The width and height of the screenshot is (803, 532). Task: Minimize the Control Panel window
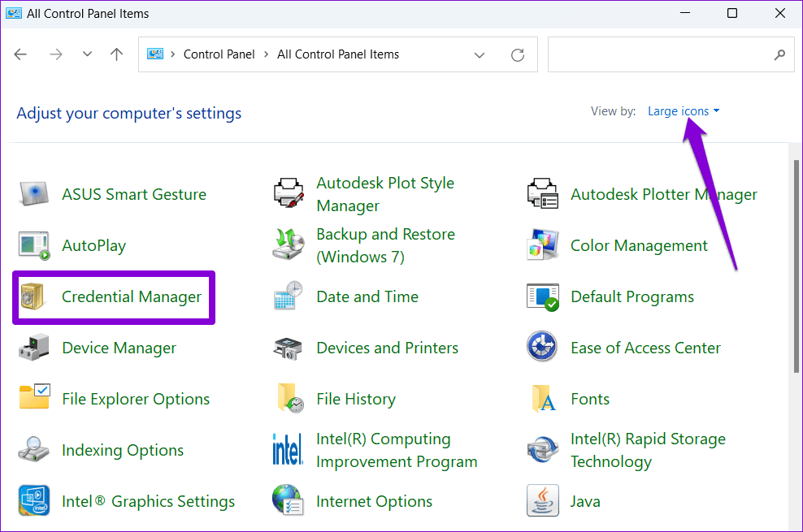coord(684,13)
